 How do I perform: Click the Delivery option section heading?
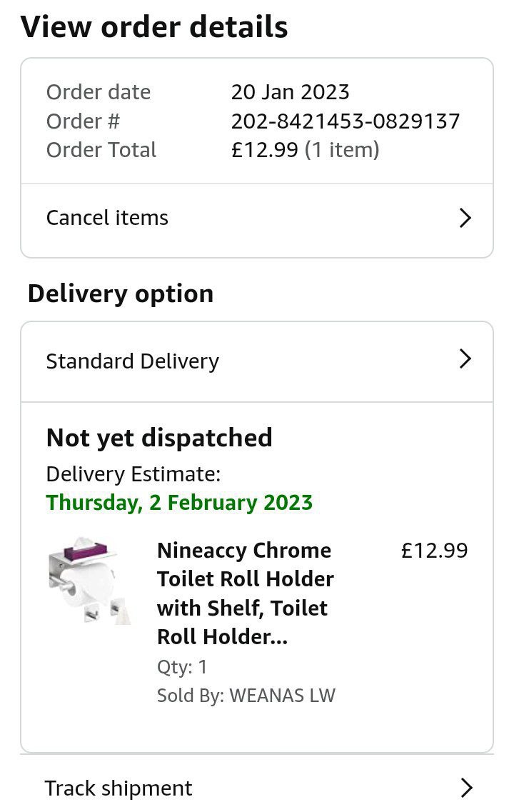121,294
